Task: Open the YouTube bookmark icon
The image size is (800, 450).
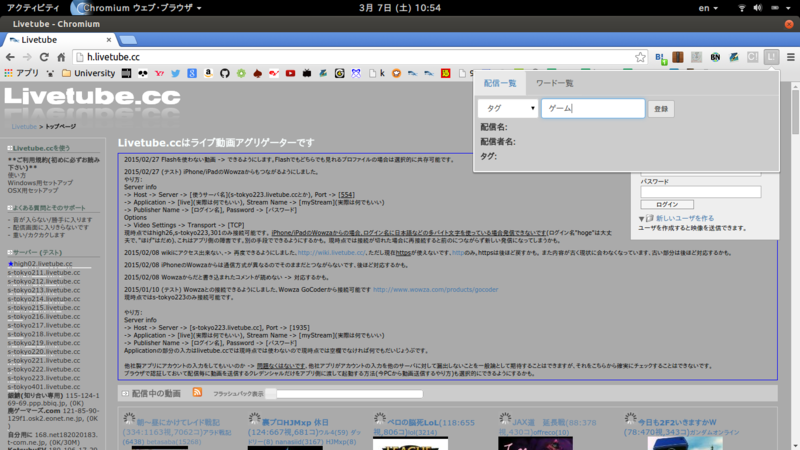Action: [290, 73]
